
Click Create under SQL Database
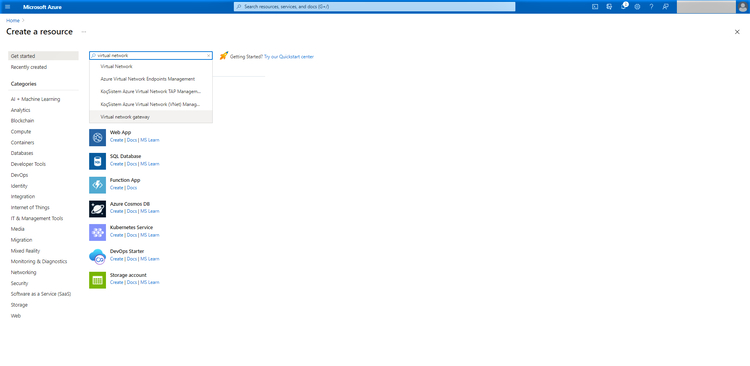pos(116,164)
